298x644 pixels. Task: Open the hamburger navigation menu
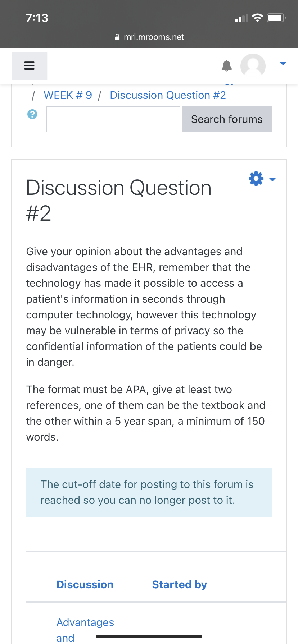pyautogui.click(x=30, y=66)
